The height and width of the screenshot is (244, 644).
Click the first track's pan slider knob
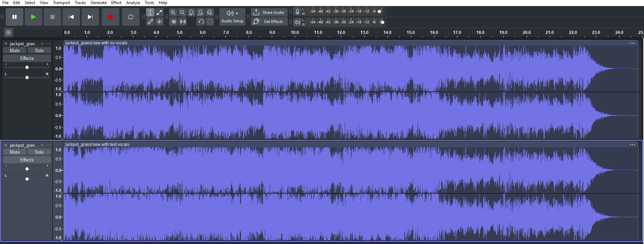coord(27,77)
